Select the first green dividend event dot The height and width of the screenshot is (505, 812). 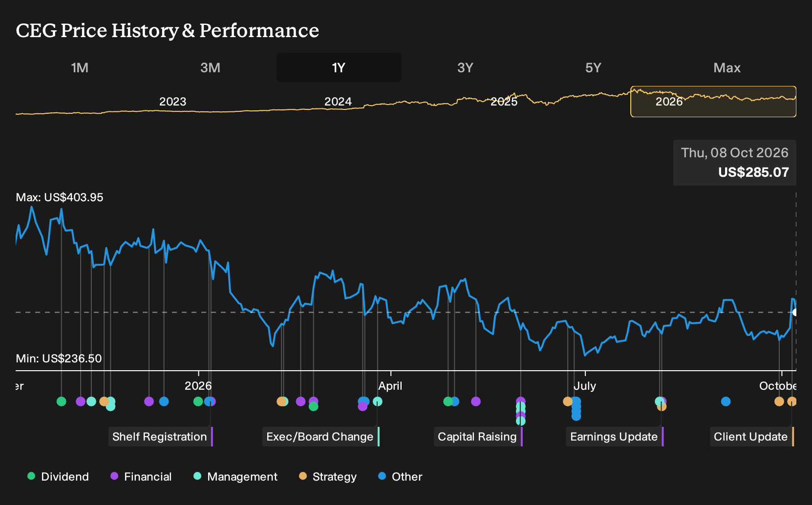[x=61, y=401]
